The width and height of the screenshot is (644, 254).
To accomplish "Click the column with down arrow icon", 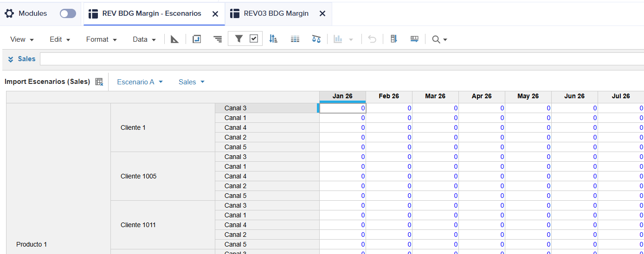I will [394, 39].
